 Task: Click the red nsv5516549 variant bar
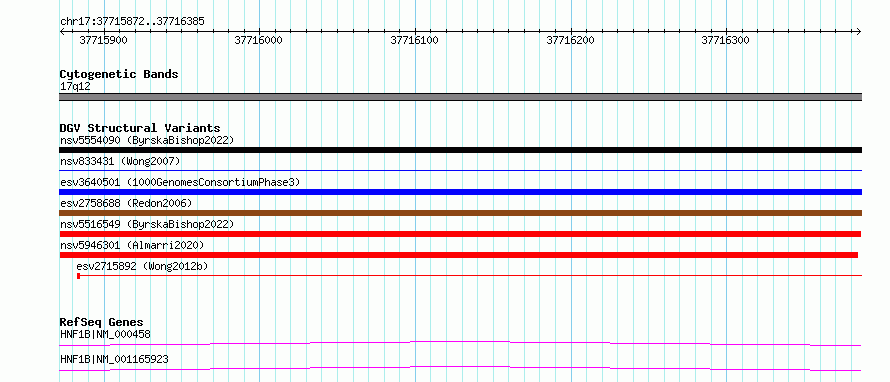(x=460, y=234)
